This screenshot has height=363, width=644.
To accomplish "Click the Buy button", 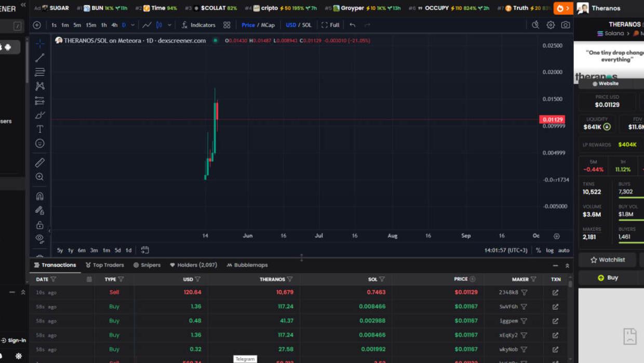I will pyautogui.click(x=608, y=278).
